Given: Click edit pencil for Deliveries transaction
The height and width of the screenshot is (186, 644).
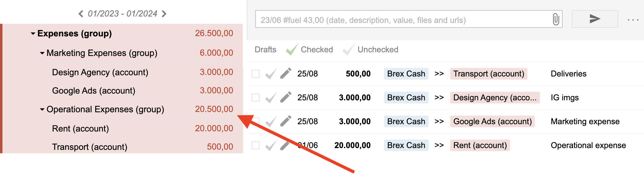Looking at the screenshot, I should pos(286,73).
